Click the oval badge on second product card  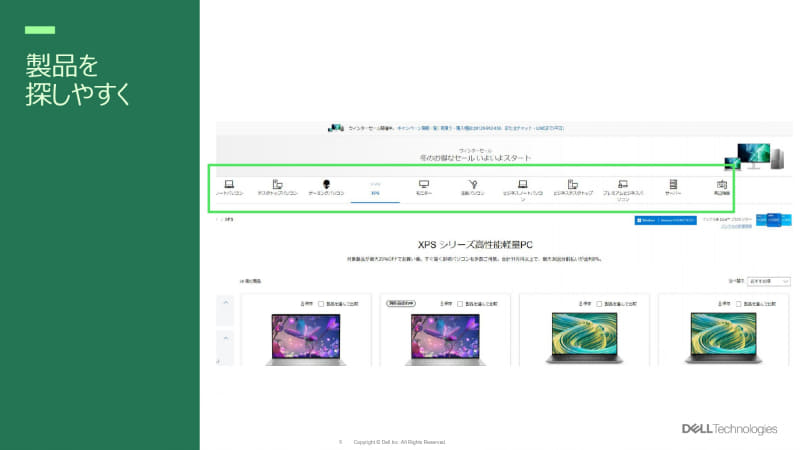(x=401, y=303)
